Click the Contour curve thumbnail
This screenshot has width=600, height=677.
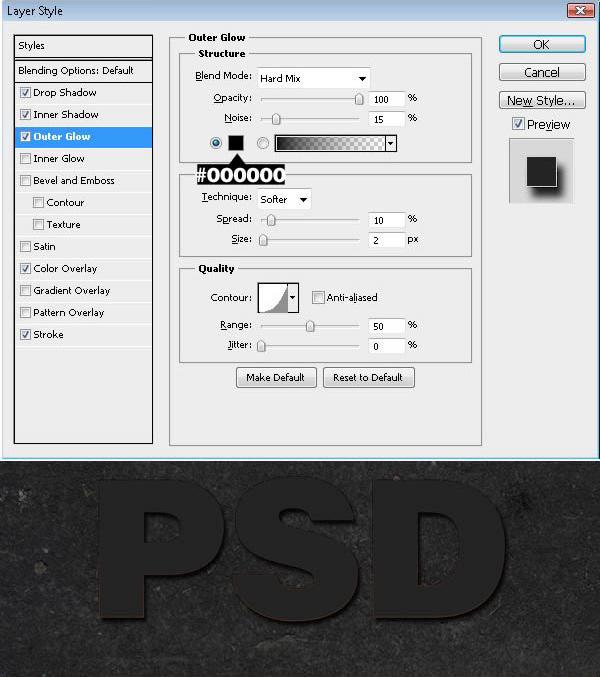tap(273, 297)
